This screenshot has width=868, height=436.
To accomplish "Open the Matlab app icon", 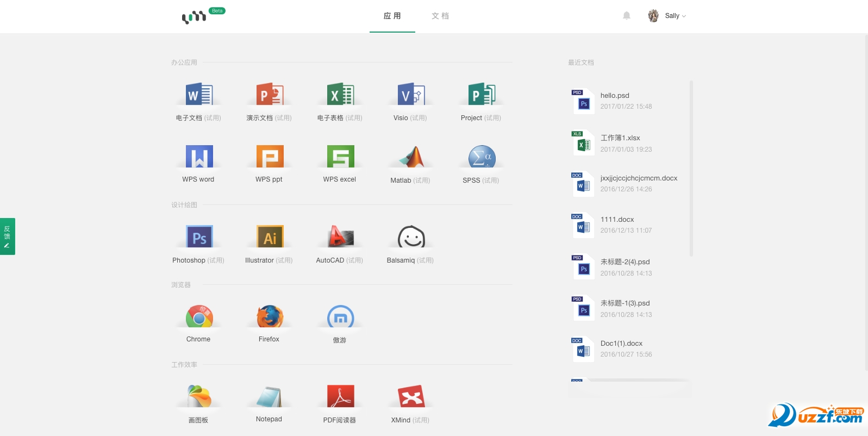I will coord(411,157).
